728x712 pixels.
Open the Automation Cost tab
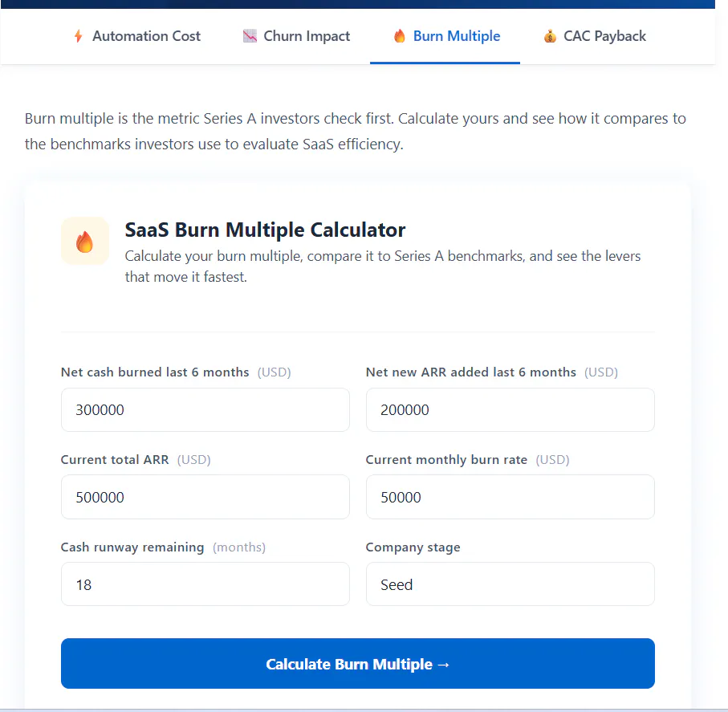(137, 36)
